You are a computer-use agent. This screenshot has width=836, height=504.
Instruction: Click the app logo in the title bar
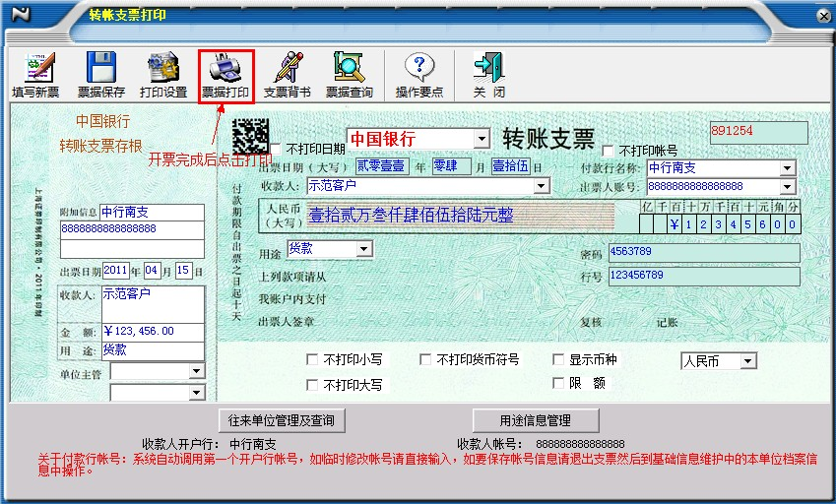click(x=22, y=15)
